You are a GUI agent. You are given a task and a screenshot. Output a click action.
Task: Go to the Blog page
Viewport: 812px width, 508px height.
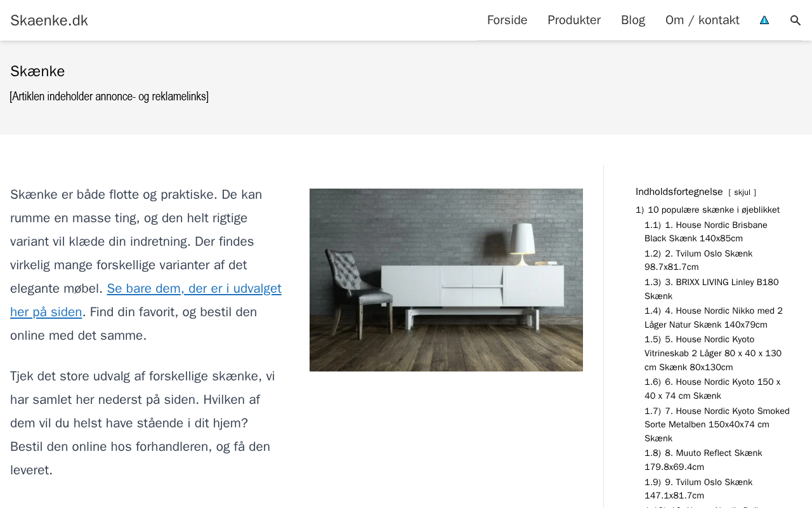coord(633,20)
